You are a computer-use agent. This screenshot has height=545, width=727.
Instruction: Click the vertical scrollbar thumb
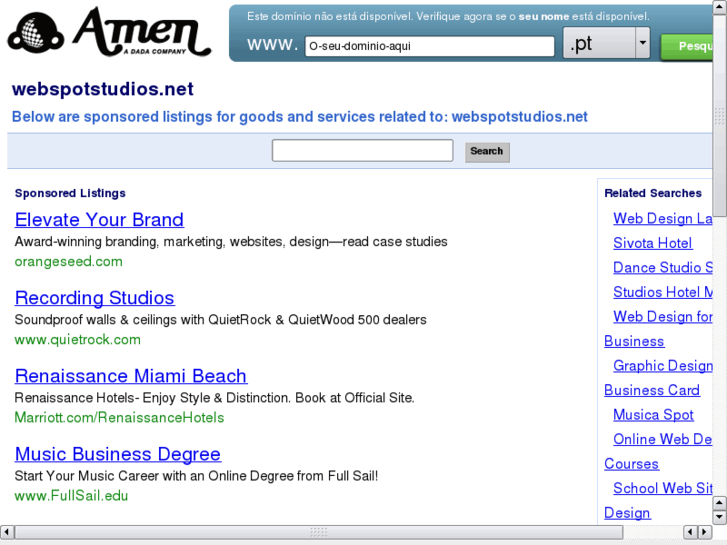tap(720, 115)
